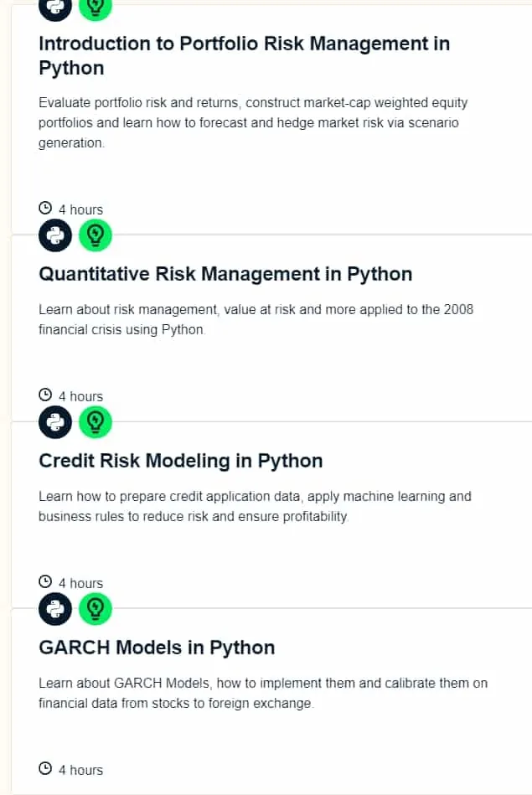Open Quantitative Risk Management in Python course
This screenshot has height=795, width=532.
coord(225,274)
